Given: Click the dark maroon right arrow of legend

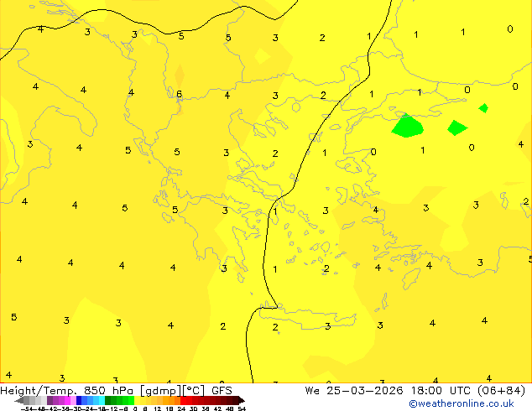Looking at the screenshot, I should click(242, 400).
